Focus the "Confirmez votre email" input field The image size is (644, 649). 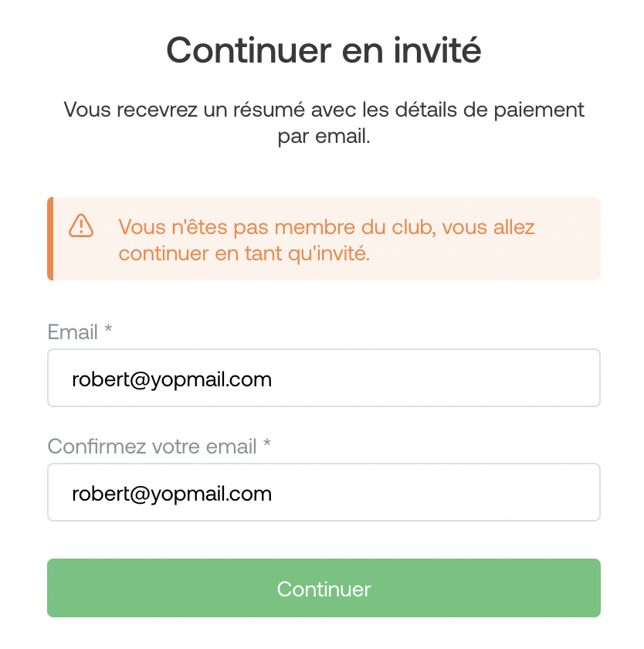(324, 493)
